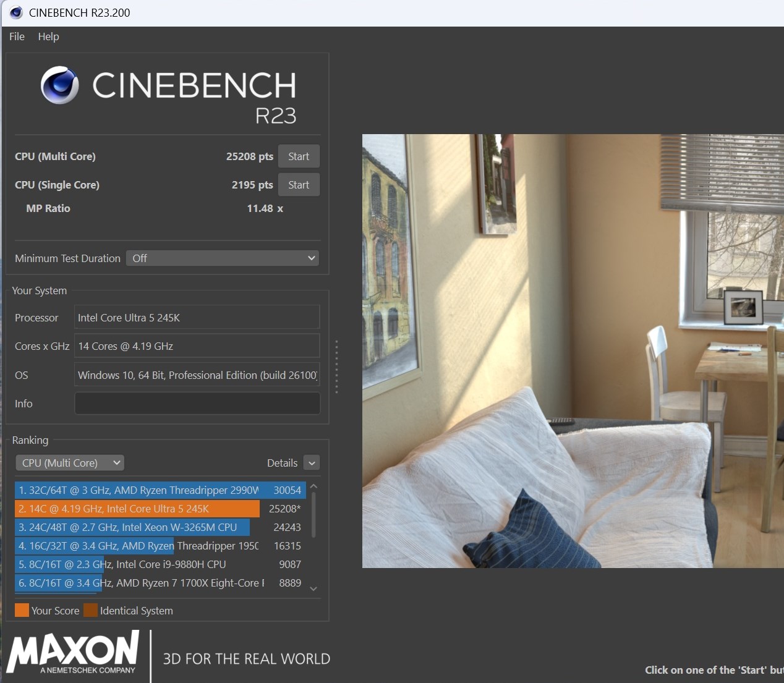Click the orange Your Score legend swatch
784x683 pixels.
(x=22, y=611)
